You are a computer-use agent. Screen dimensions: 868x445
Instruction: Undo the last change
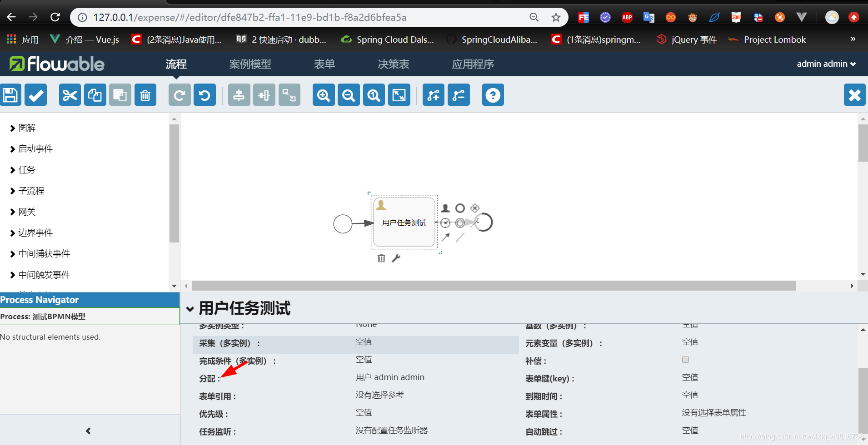205,94
